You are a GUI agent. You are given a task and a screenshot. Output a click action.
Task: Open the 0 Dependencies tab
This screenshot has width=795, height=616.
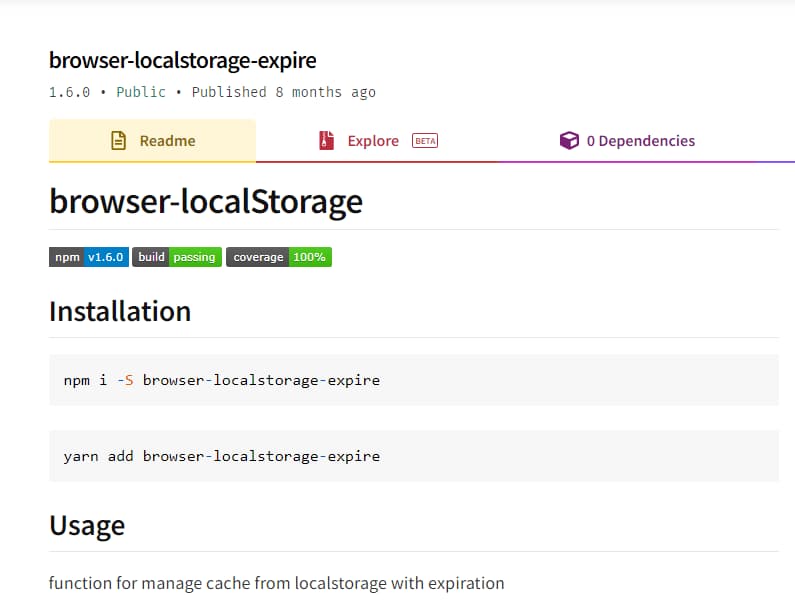627,140
